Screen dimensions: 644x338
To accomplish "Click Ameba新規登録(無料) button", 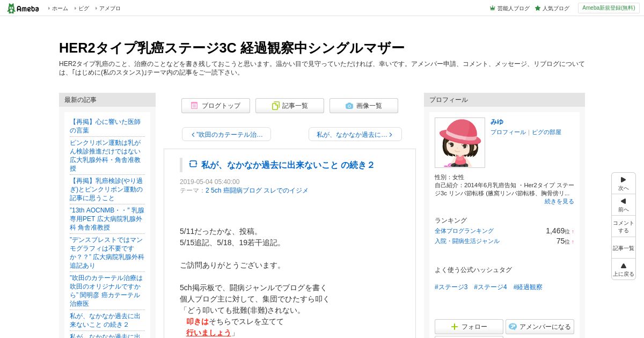I will [609, 8].
